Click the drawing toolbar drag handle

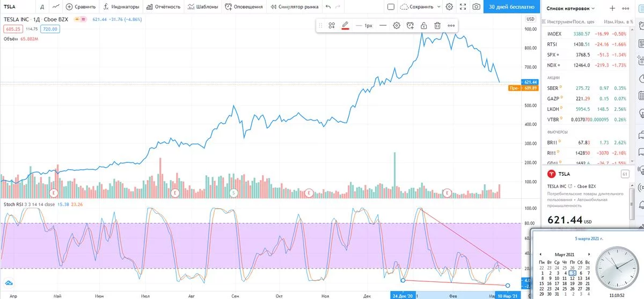320,25
